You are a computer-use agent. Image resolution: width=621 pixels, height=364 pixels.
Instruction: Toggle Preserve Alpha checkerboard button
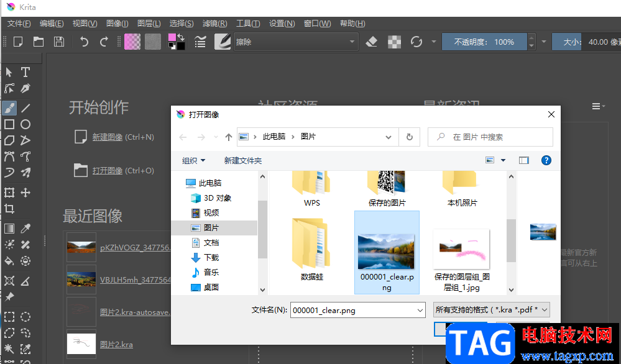point(394,42)
